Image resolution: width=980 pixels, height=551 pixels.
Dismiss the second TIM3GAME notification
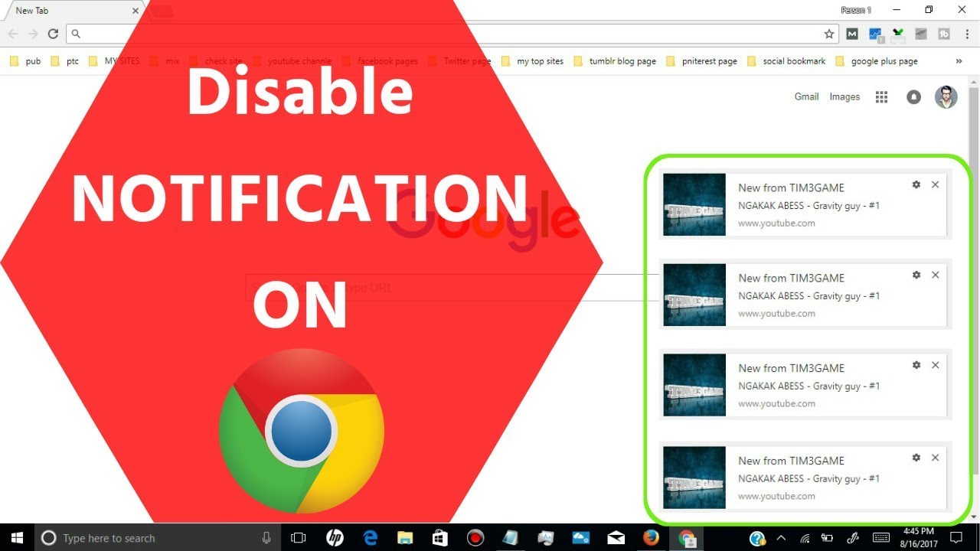pyautogui.click(x=935, y=275)
